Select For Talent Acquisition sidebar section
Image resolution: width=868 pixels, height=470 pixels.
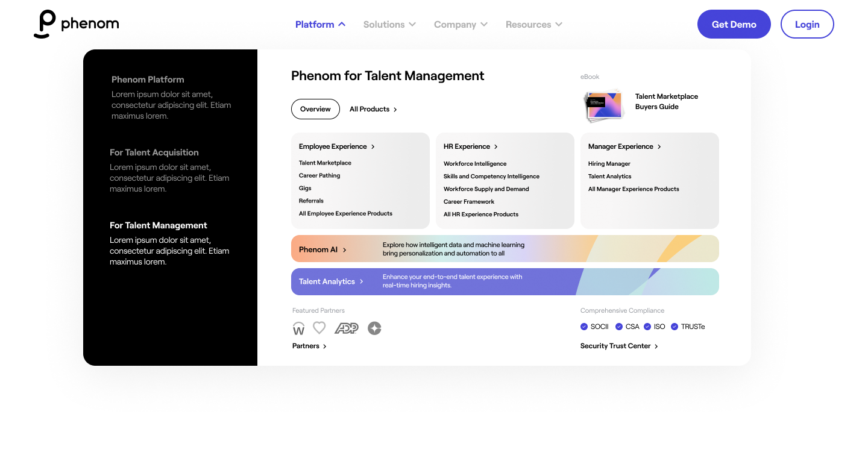(169, 170)
